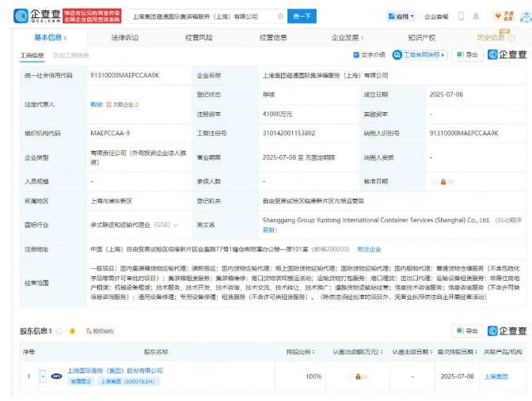Screen dimensions: 532x401
Task: Open the 工商官网快照 snapshot button
Action: 420,55
